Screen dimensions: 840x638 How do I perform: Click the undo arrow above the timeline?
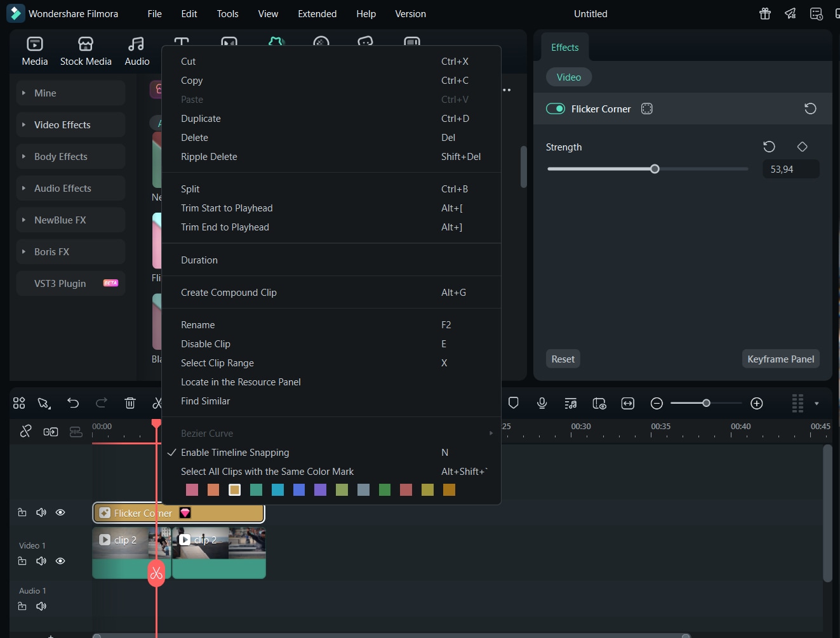pyautogui.click(x=72, y=403)
